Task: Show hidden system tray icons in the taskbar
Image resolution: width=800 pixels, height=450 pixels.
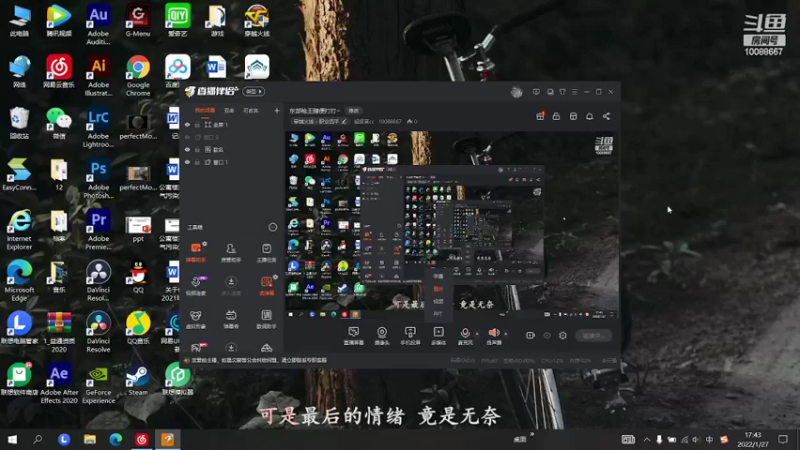Action: pyautogui.click(x=646, y=439)
